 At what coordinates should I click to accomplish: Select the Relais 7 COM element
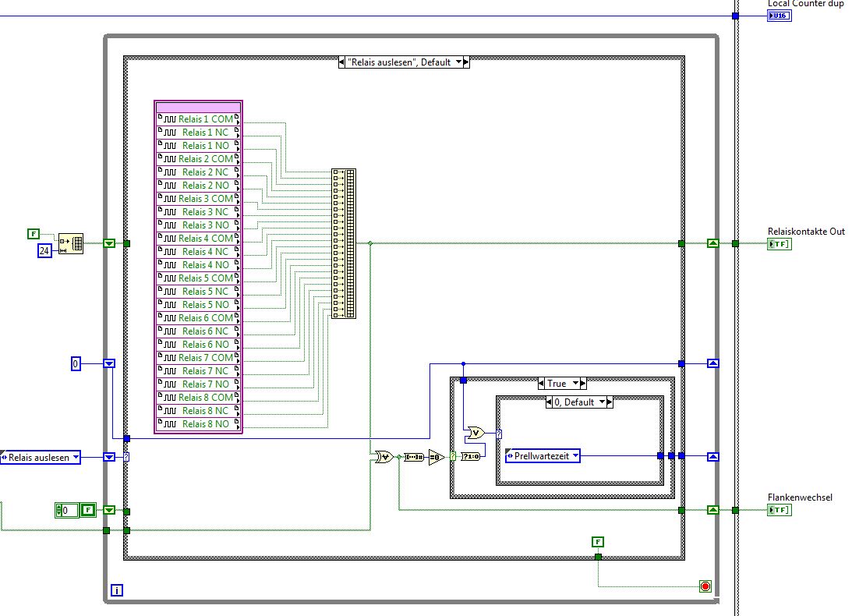(x=198, y=358)
